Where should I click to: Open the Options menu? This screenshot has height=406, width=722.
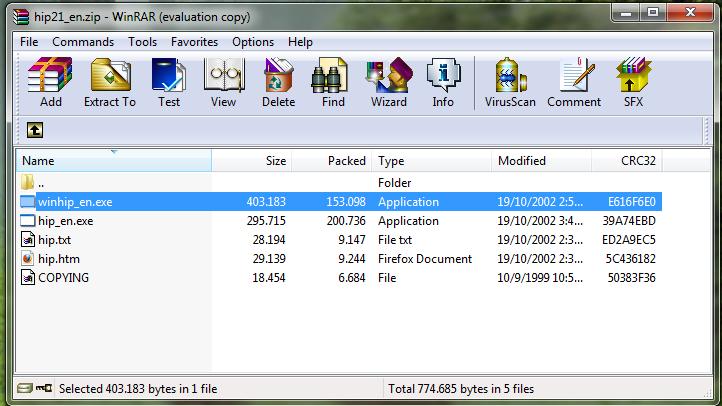[x=253, y=42]
